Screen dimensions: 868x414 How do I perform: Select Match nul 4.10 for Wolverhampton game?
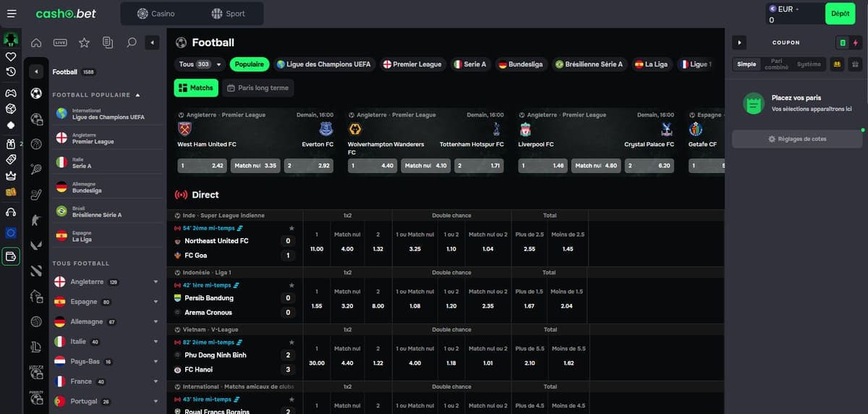click(x=427, y=166)
